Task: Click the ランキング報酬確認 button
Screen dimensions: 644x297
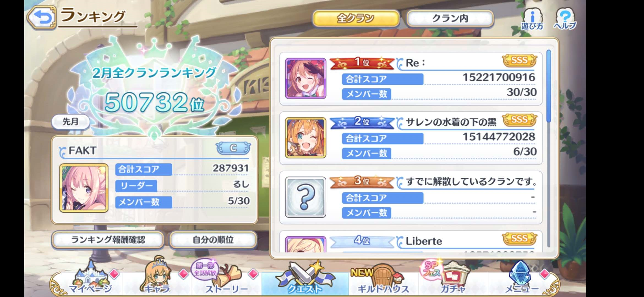Action: point(108,240)
